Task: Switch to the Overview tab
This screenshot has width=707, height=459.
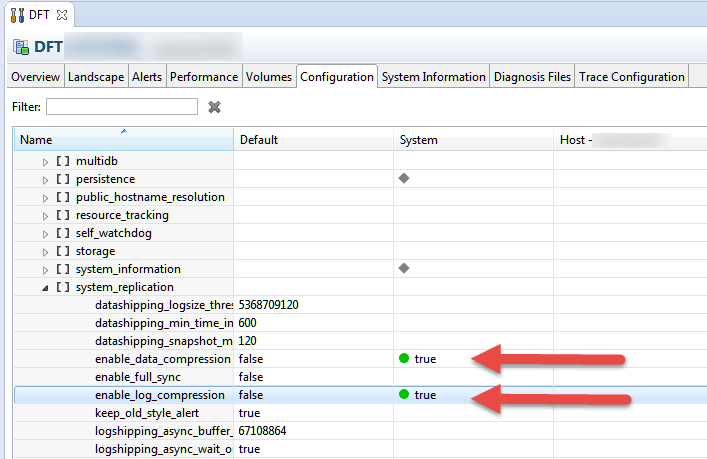Action: pyautogui.click(x=35, y=77)
